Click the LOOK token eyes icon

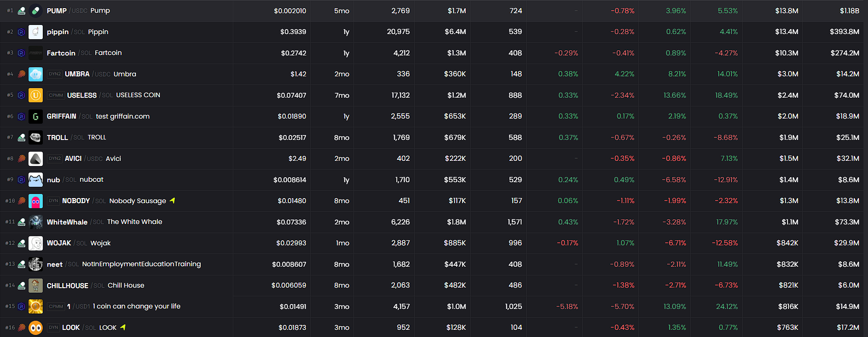pos(36,328)
